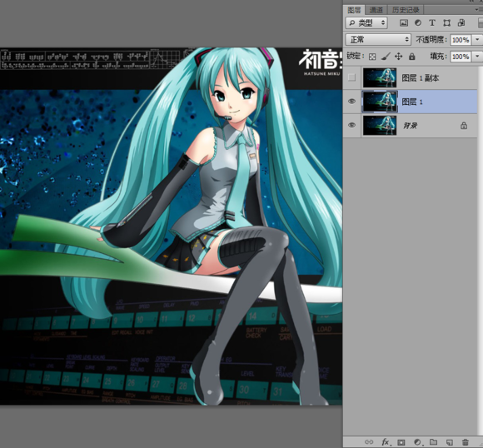
Task: Click the 填充 100% input field
Action: pyautogui.click(x=461, y=57)
